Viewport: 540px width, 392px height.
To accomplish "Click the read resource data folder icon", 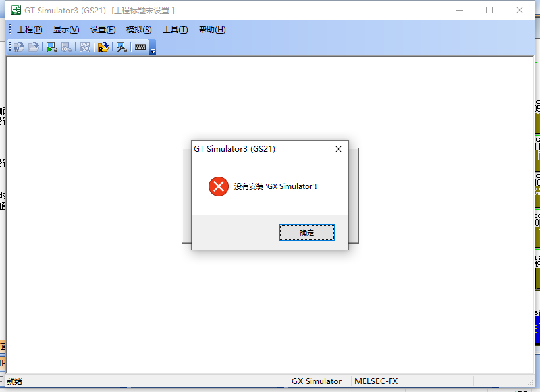I will point(103,47).
